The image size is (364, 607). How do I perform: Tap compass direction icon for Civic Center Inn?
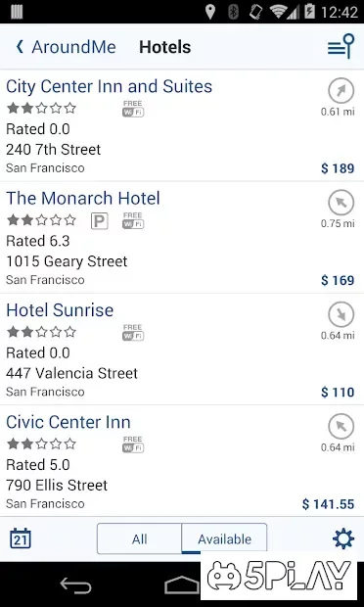click(x=341, y=426)
